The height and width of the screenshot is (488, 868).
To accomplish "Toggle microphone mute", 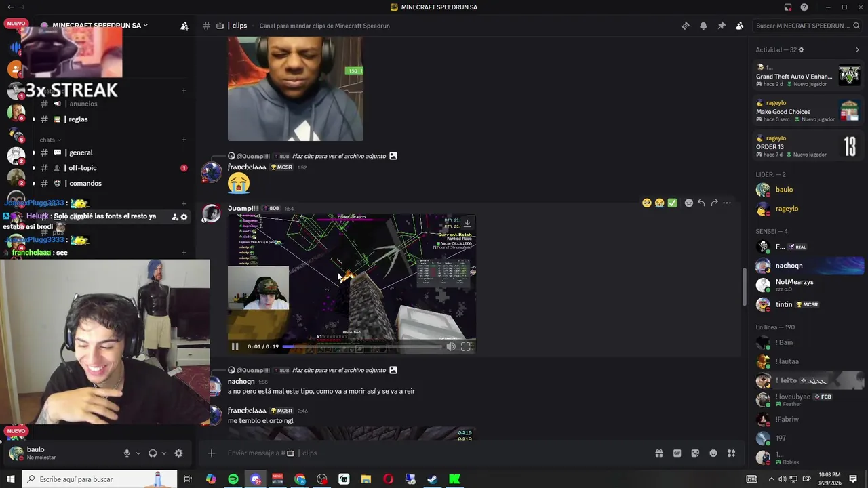I will click(x=127, y=453).
